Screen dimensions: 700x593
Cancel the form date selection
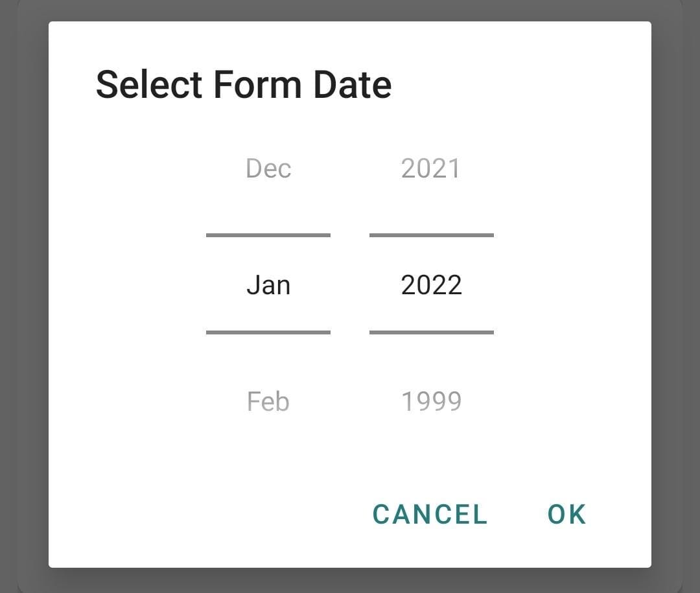tap(428, 514)
